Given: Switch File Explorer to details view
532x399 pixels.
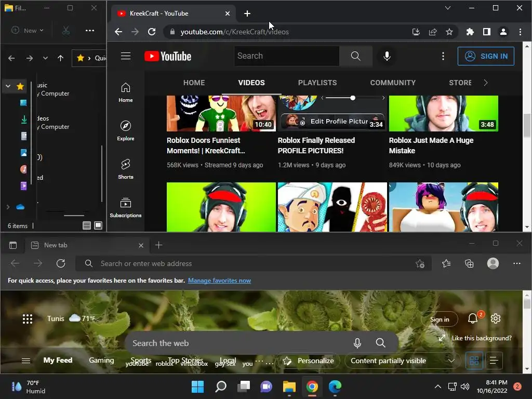Looking at the screenshot, I should (87, 225).
